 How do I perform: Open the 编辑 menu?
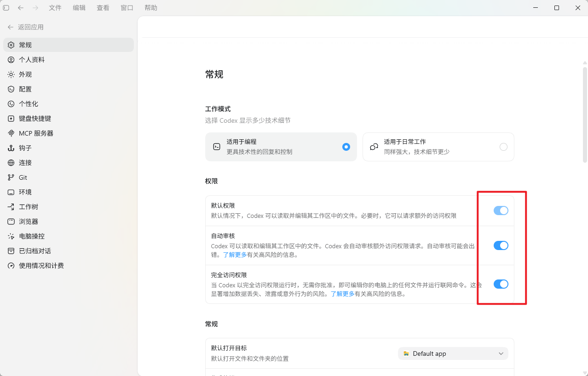(x=79, y=8)
